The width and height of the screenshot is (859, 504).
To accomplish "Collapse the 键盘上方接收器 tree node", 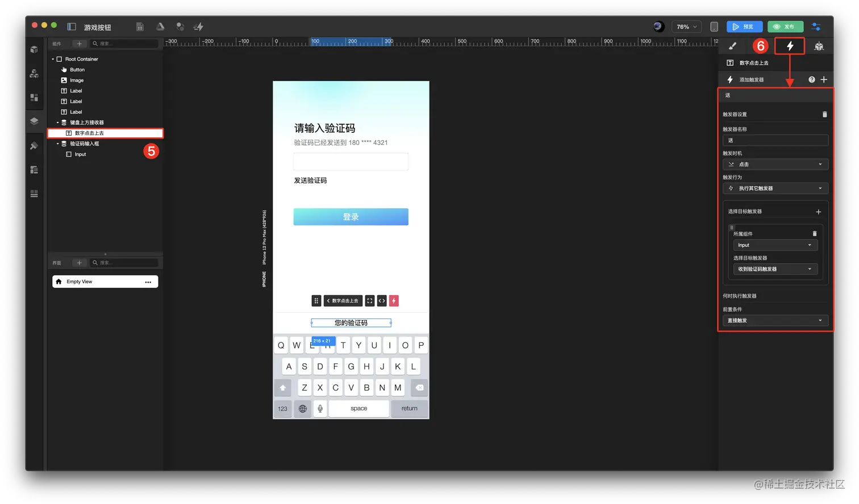I will coord(57,123).
